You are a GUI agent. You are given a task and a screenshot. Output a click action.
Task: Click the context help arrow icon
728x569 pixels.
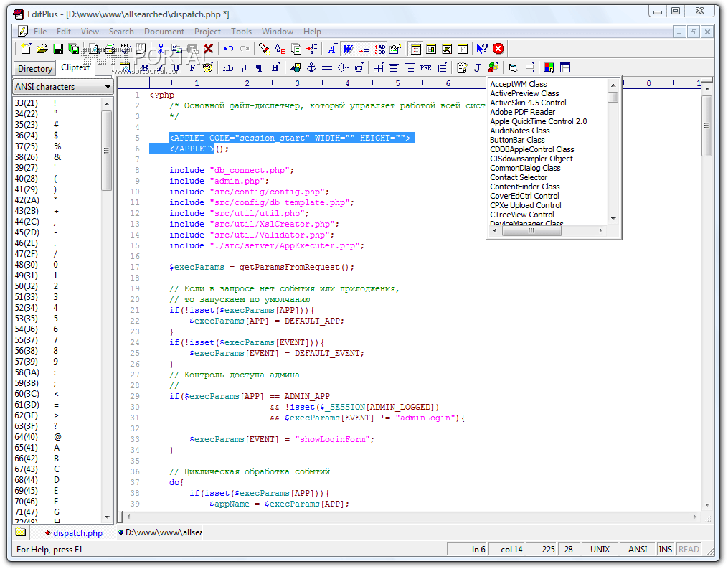point(482,49)
